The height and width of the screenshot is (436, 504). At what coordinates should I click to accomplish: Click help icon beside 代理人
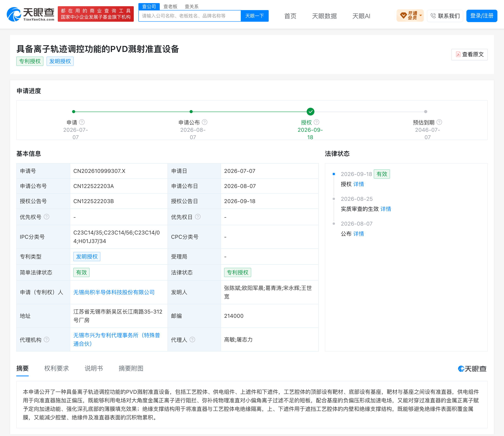pyautogui.click(x=192, y=339)
